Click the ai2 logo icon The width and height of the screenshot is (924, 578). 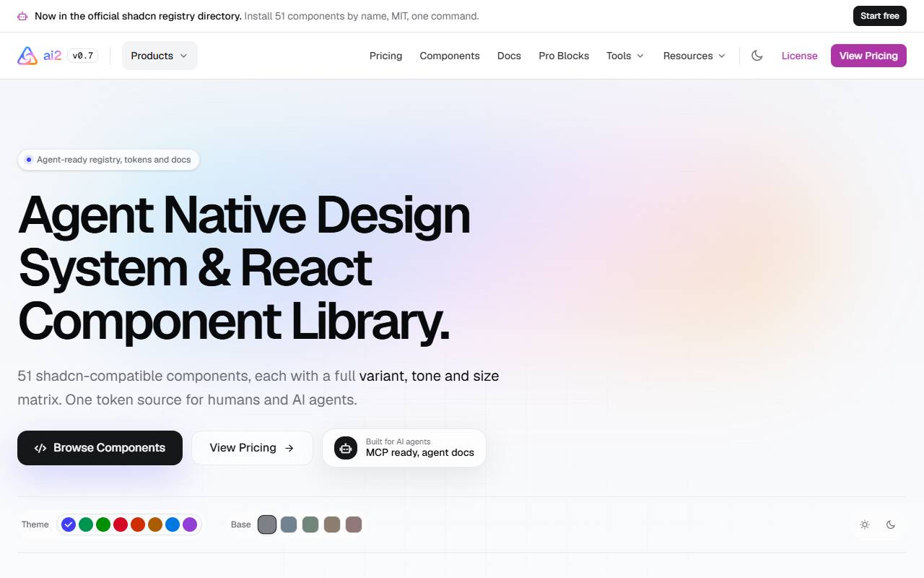click(27, 56)
